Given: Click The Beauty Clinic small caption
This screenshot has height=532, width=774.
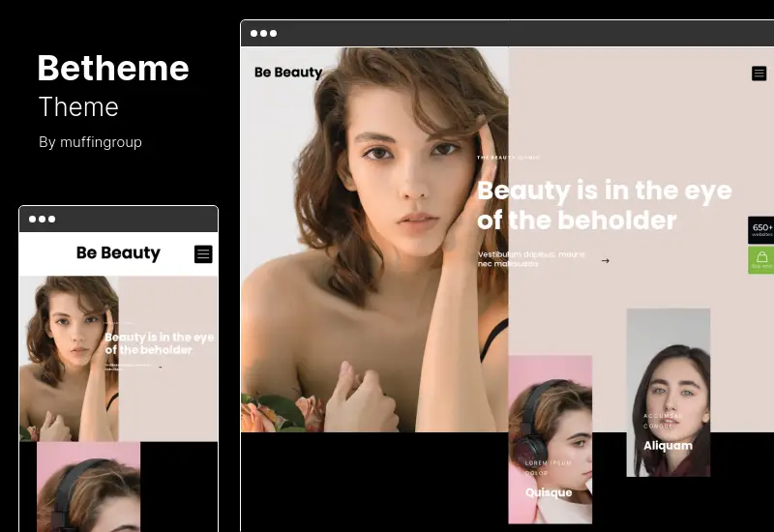Looking at the screenshot, I should click(x=509, y=158).
